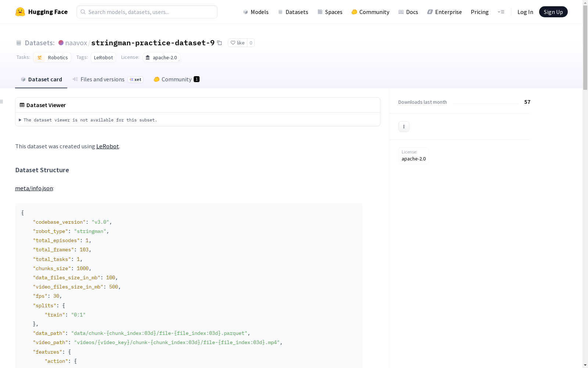Click the Hugging Face home text

pos(48,12)
